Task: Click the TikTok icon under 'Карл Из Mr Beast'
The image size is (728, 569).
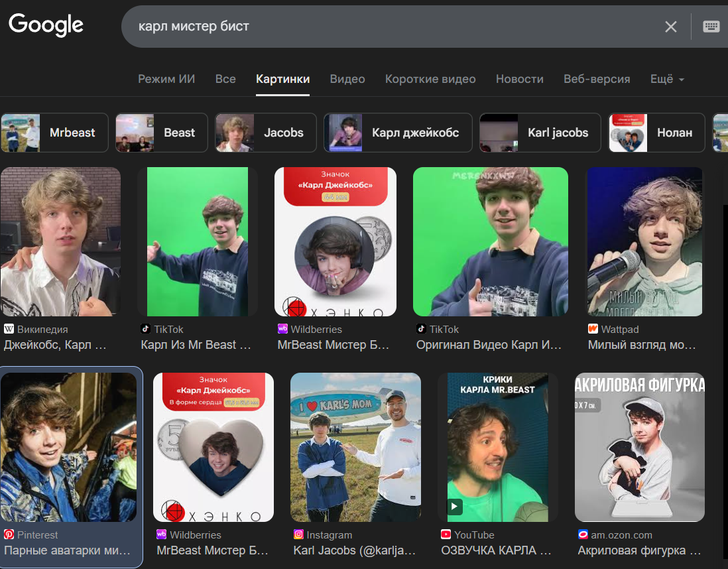Action: pos(145,329)
